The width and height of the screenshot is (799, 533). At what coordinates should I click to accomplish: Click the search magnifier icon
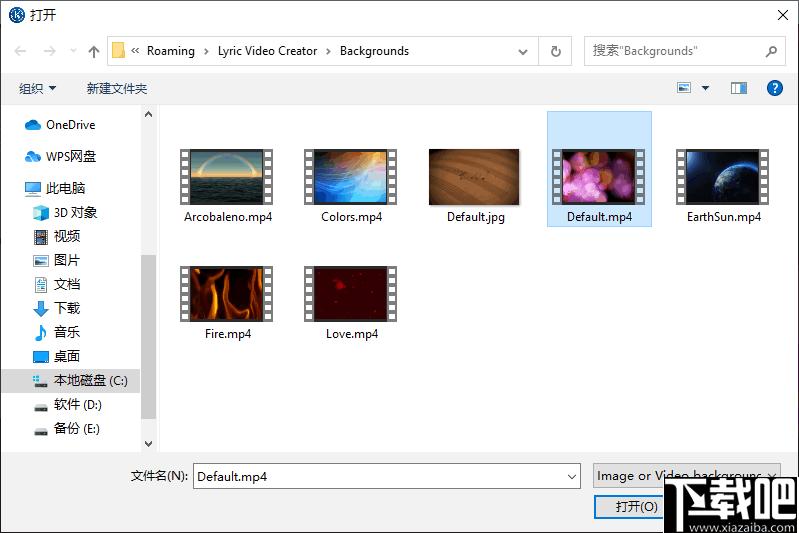771,51
